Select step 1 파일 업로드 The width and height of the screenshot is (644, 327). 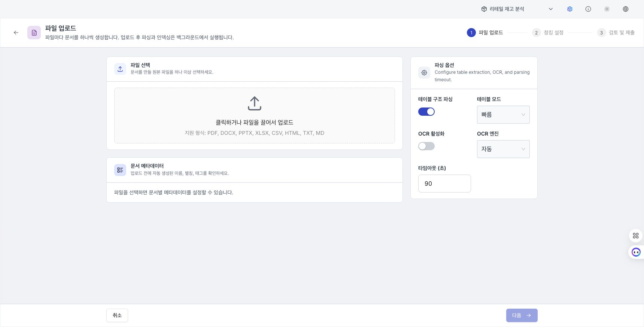point(485,33)
